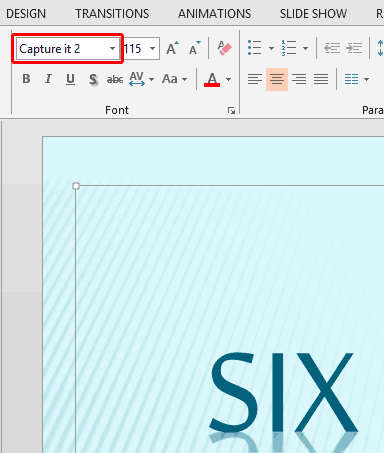
Task: Clear all formatting with the eraser icon
Action: 224,48
